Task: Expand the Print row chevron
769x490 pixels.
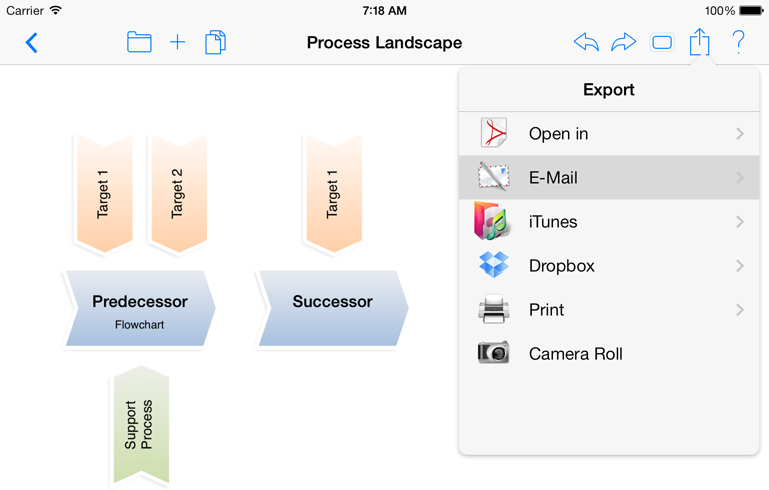Action: click(x=740, y=310)
